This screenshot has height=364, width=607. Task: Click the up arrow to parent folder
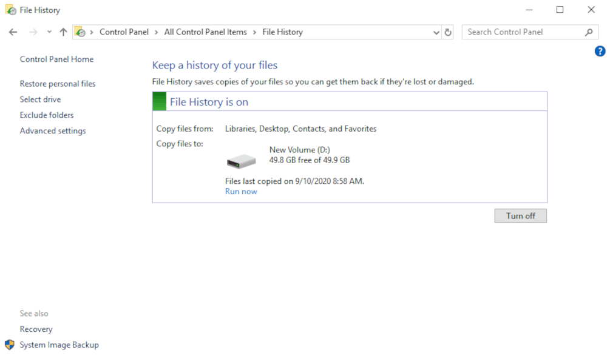click(63, 32)
